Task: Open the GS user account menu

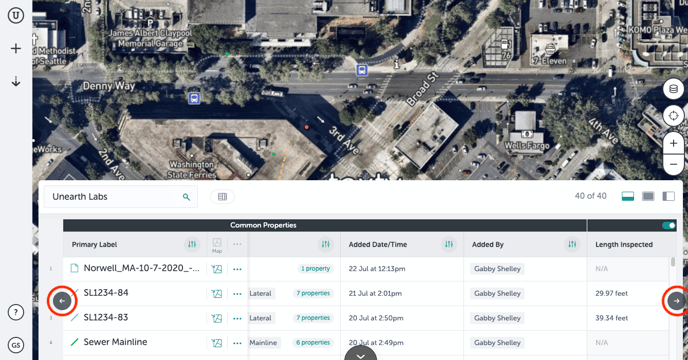Action: pos(16,345)
